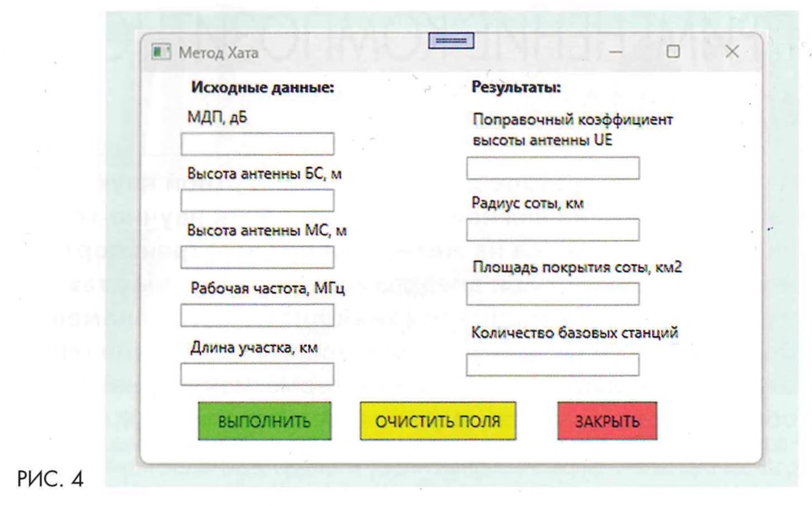The width and height of the screenshot is (812, 506).
Task: Focus the Длина участка, км field
Action: (x=257, y=374)
